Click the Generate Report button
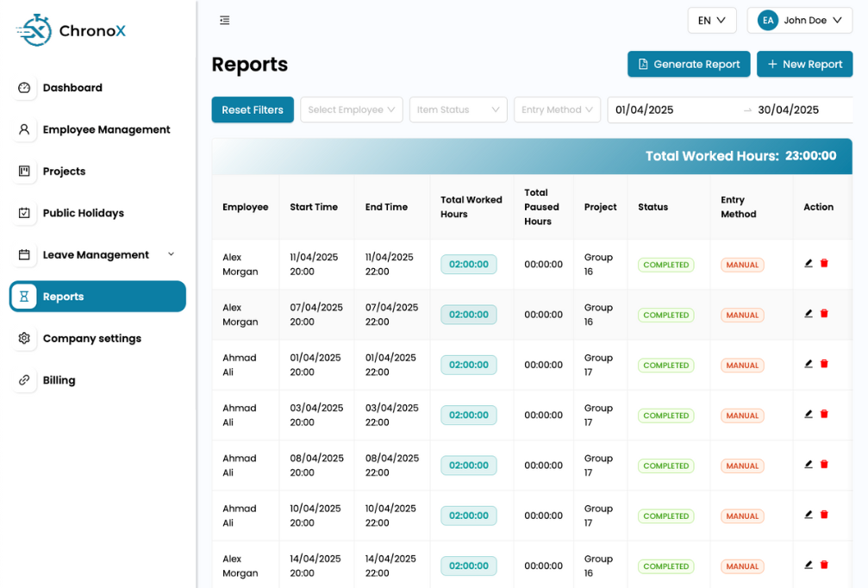Screen dimensions: 868x588 689,64
